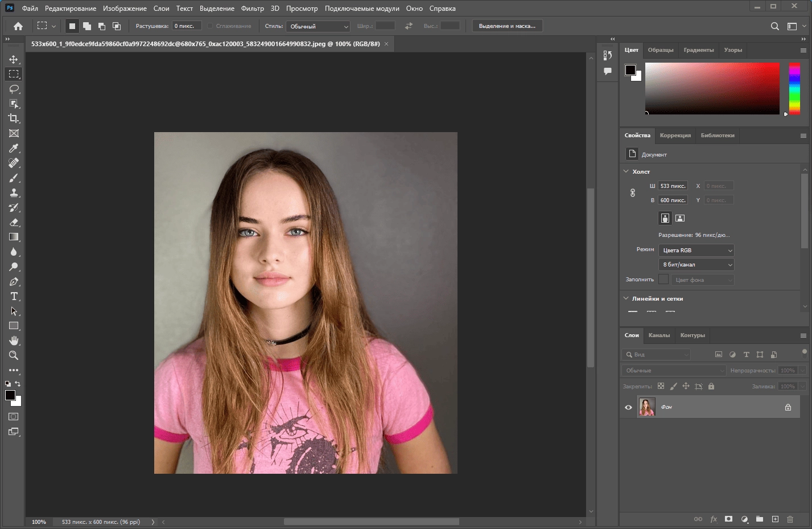
Task: Enable the Subtract from selection mode
Action: 101,26
